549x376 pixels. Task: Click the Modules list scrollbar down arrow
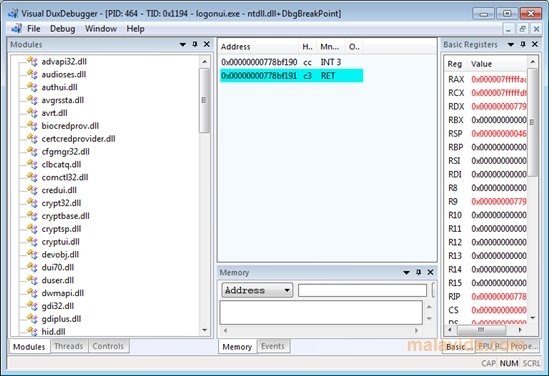click(x=205, y=330)
